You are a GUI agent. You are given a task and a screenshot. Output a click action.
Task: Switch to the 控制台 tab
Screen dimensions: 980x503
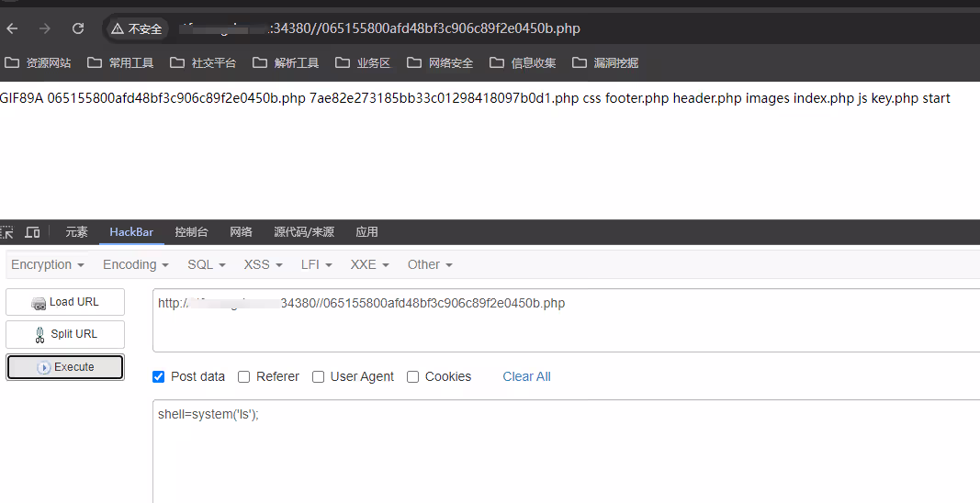[x=191, y=232]
